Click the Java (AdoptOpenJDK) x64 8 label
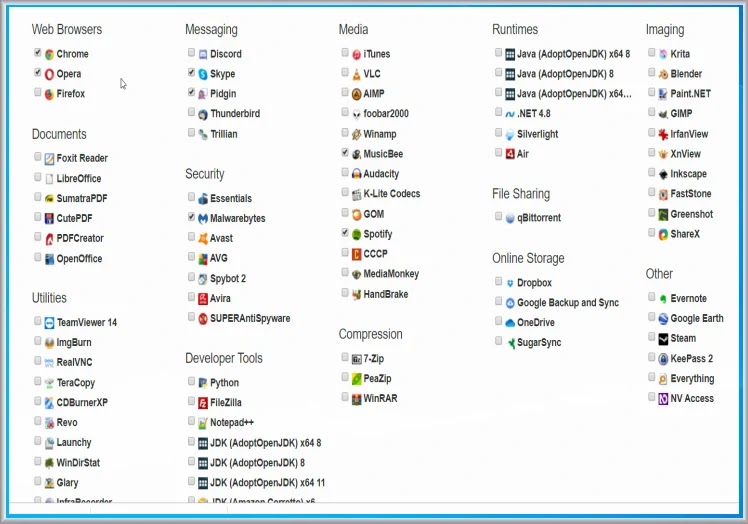This screenshot has width=748, height=524. pyautogui.click(x=573, y=54)
